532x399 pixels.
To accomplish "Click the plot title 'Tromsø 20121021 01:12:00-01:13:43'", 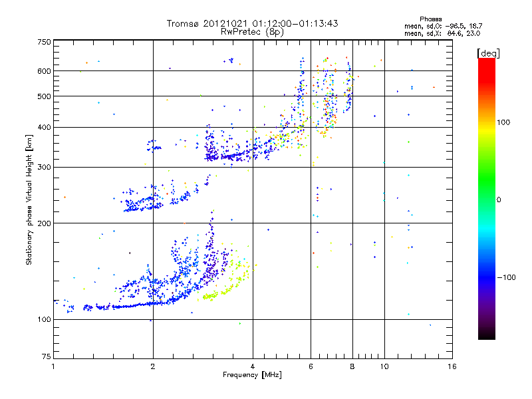I will (x=253, y=23).
